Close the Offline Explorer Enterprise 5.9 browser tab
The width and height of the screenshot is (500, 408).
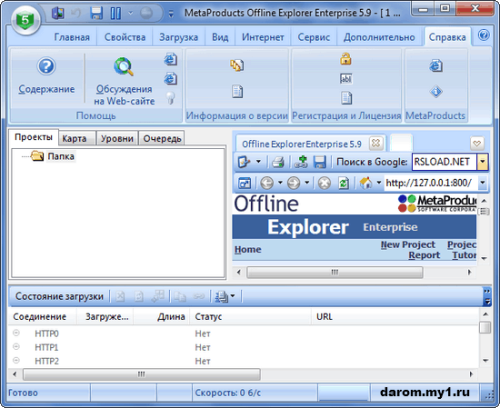376,144
